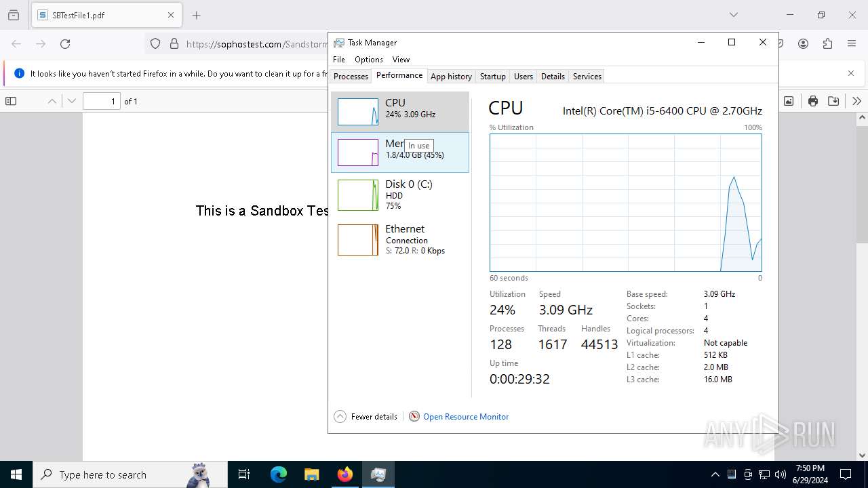The width and height of the screenshot is (868, 488).
Task: Open Firefox application hamburger menu
Action: (x=852, y=44)
